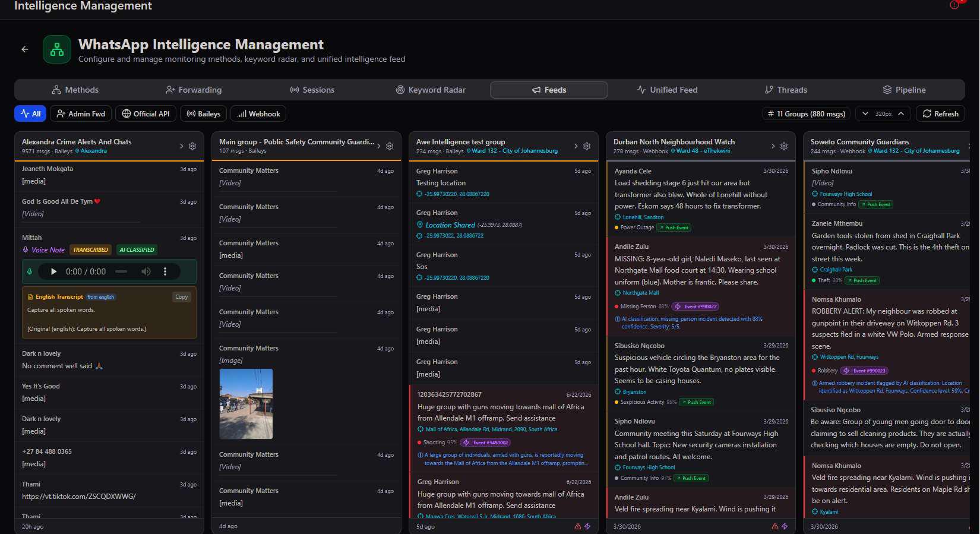
Task: Open the Event #3480002 badge
Action: (x=485, y=443)
